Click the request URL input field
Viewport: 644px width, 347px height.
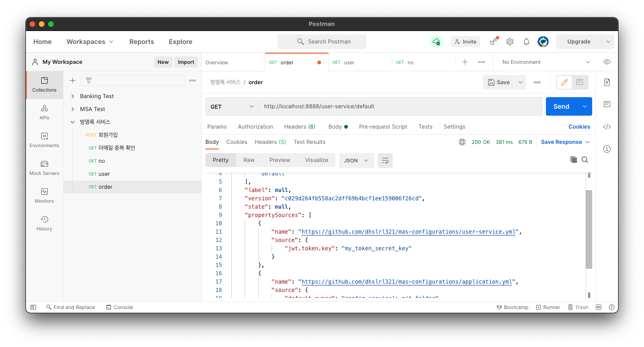[x=400, y=106]
